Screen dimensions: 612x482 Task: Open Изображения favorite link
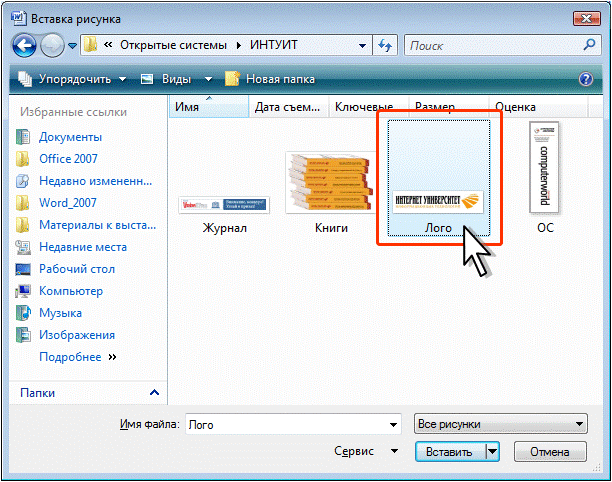pos(77,335)
